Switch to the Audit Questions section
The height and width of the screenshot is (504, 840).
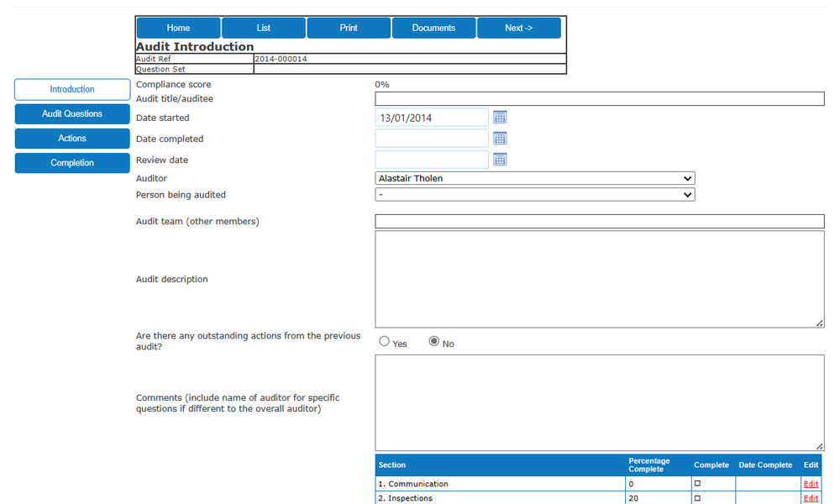pos(71,113)
